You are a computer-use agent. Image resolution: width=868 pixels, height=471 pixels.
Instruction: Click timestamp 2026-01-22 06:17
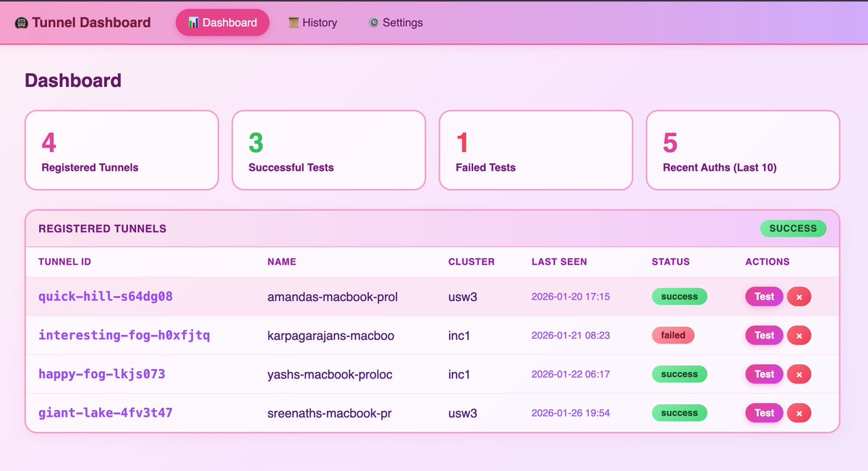tap(571, 374)
